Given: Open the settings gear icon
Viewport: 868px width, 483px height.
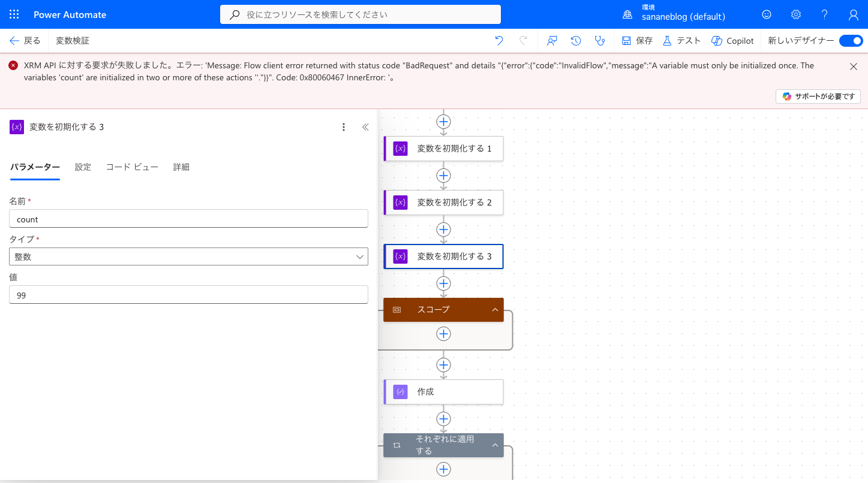Looking at the screenshot, I should [x=795, y=14].
